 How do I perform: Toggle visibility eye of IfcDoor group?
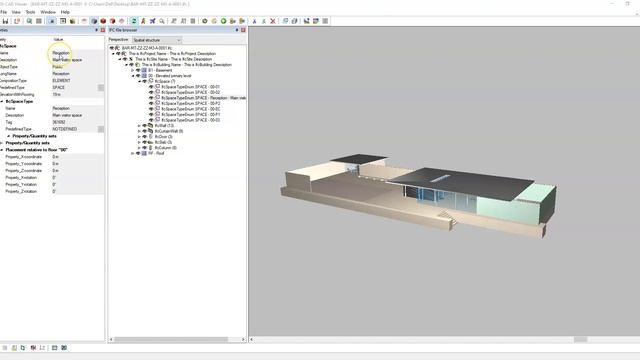point(144,137)
